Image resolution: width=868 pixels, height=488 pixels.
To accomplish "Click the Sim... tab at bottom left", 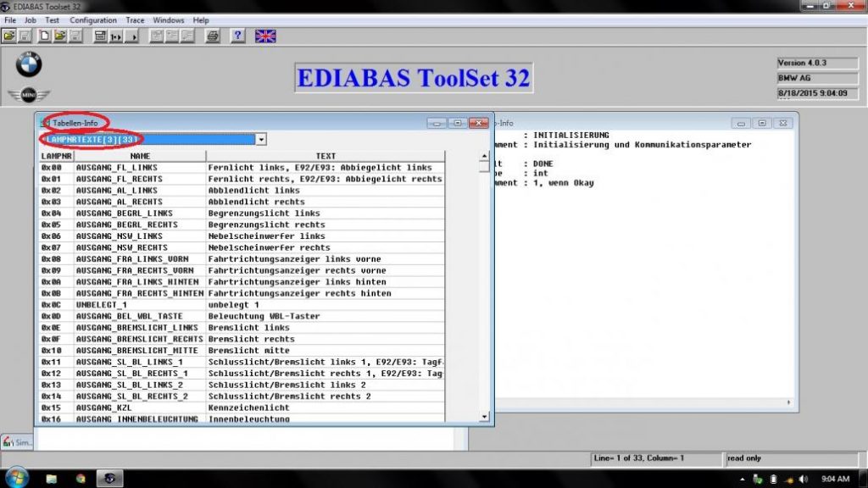I will [x=17, y=442].
